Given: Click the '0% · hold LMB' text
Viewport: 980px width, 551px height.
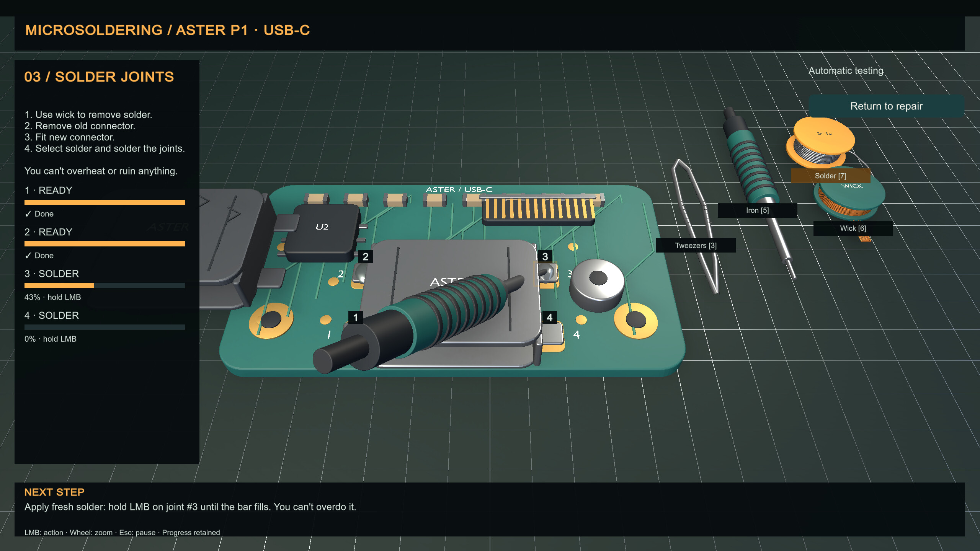Looking at the screenshot, I should click(50, 339).
